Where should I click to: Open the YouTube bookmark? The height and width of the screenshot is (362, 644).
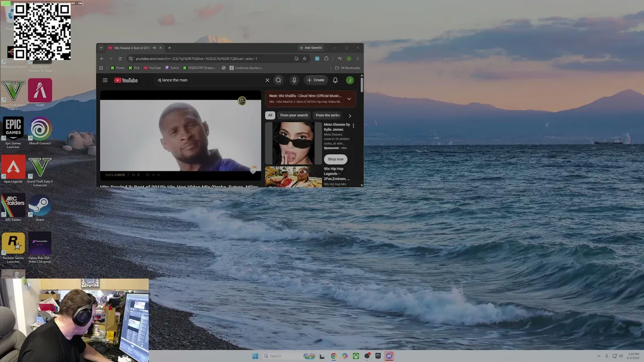point(152,68)
